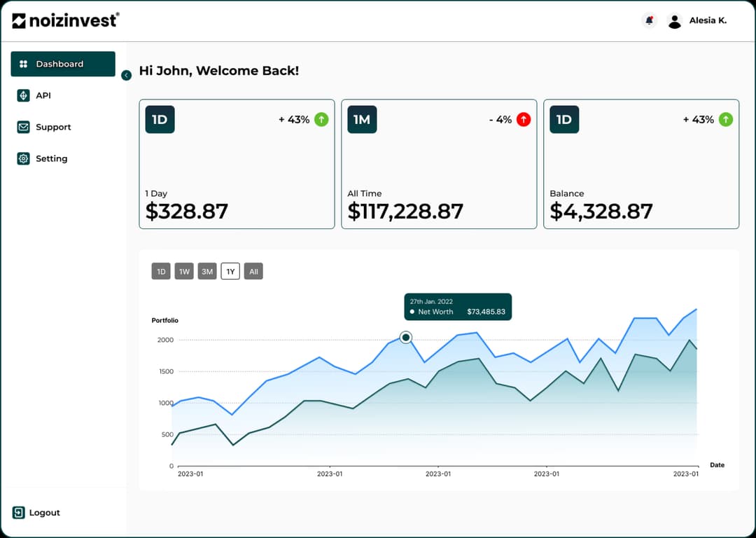Show the All time chart range

253,272
